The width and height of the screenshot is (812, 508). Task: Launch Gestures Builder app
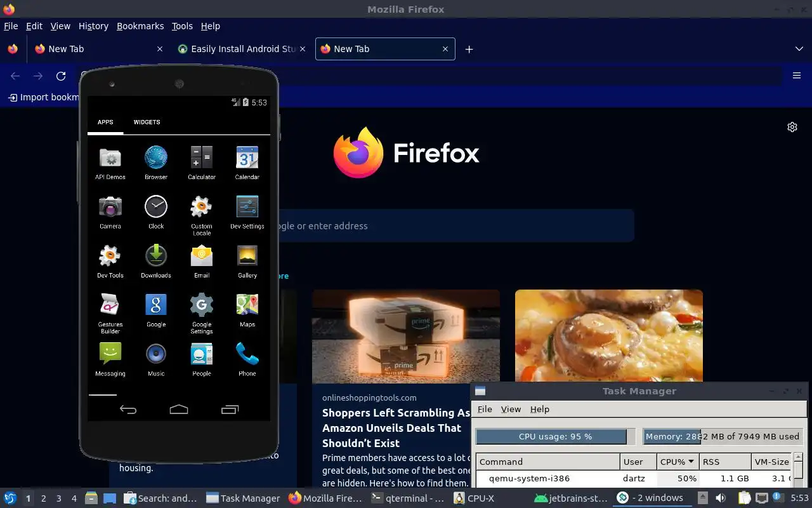pyautogui.click(x=110, y=313)
